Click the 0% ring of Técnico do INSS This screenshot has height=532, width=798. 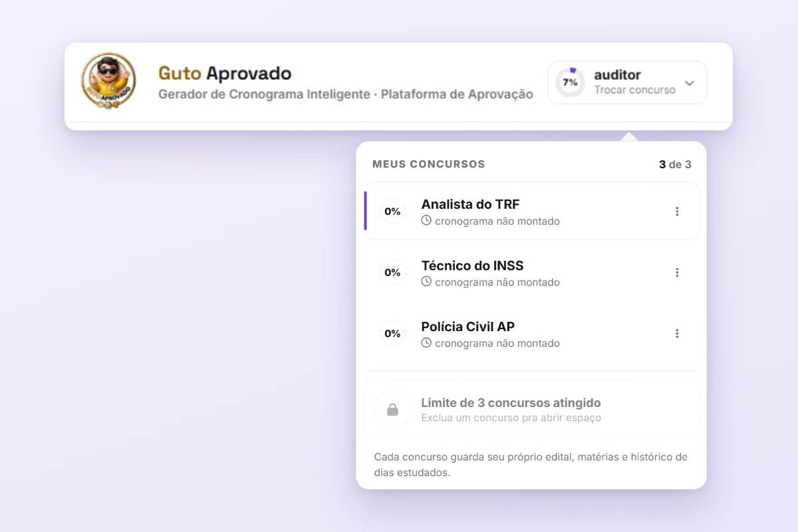[392, 273]
